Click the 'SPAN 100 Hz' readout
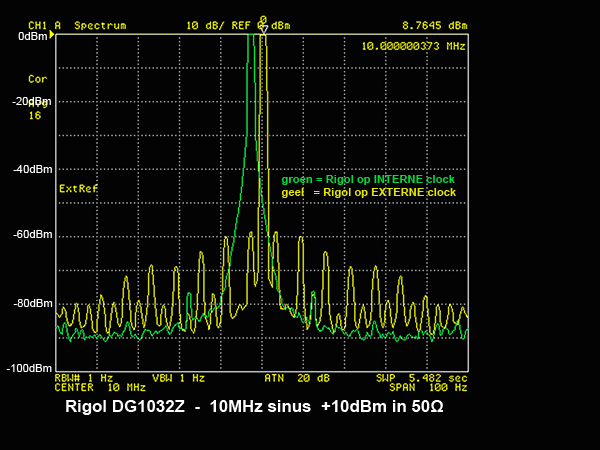This screenshot has height=450, width=600. coord(428,388)
